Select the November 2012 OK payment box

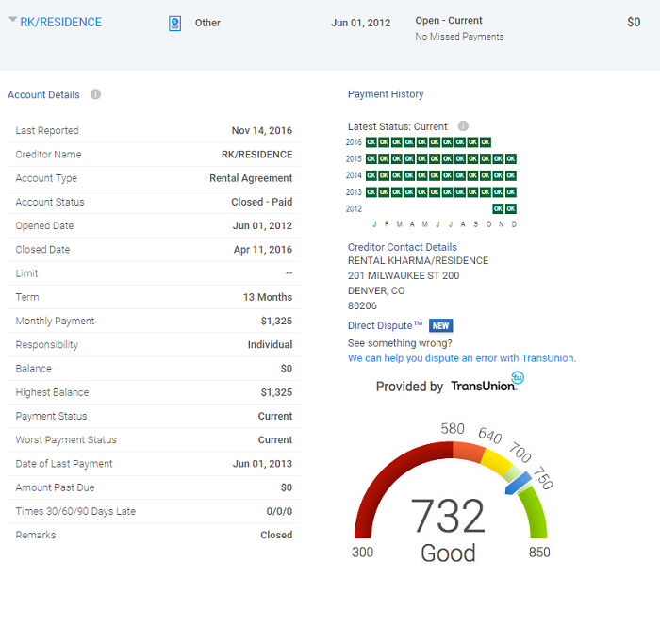coord(498,209)
